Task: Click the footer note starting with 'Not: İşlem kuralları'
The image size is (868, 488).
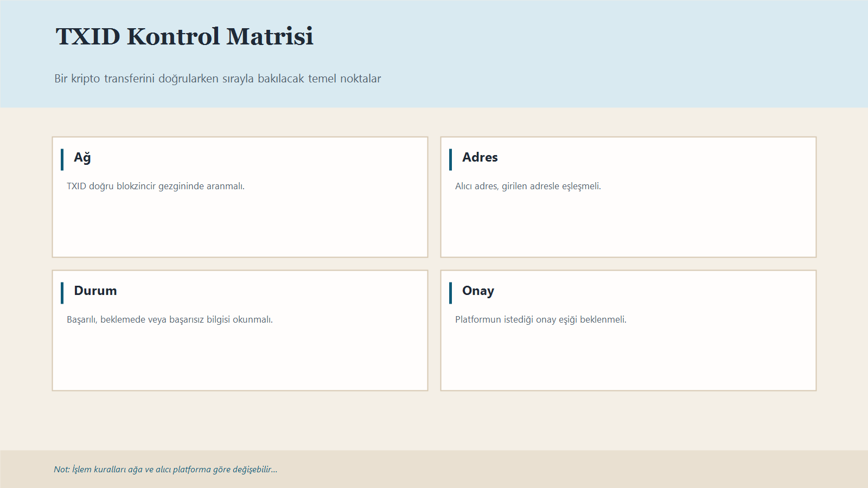Action: tap(165, 469)
